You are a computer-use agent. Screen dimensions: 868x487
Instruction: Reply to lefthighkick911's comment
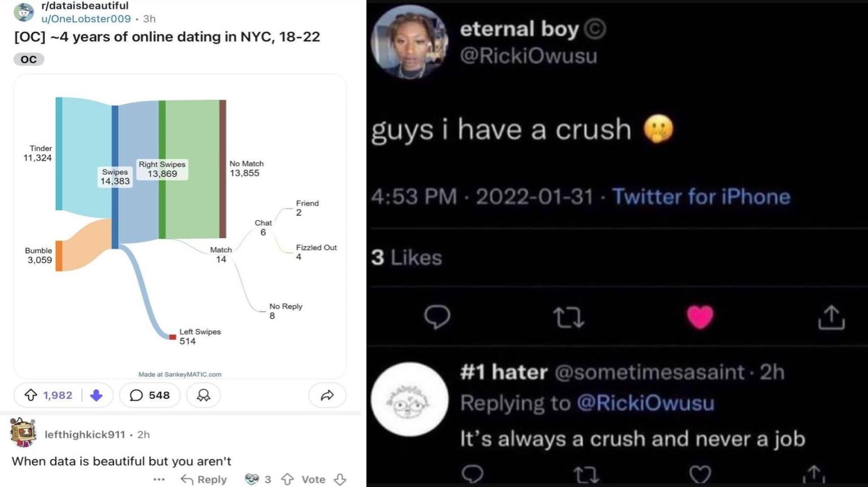coord(204,479)
